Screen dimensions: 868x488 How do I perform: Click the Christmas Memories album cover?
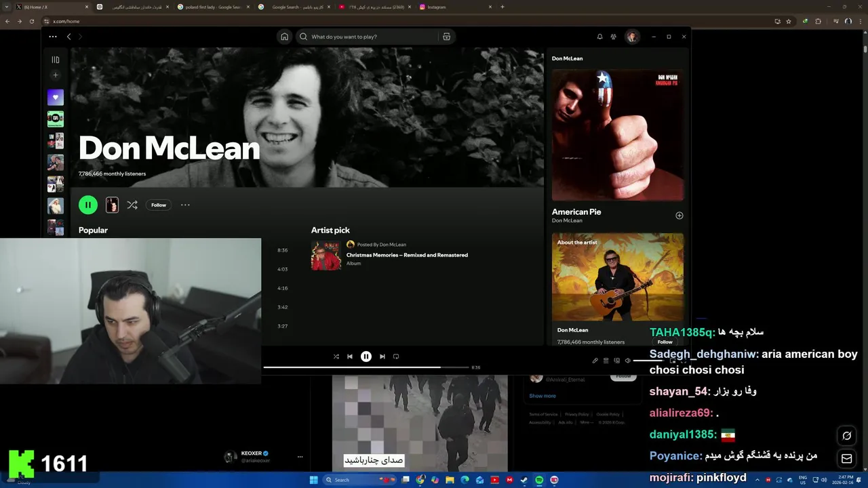point(325,256)
